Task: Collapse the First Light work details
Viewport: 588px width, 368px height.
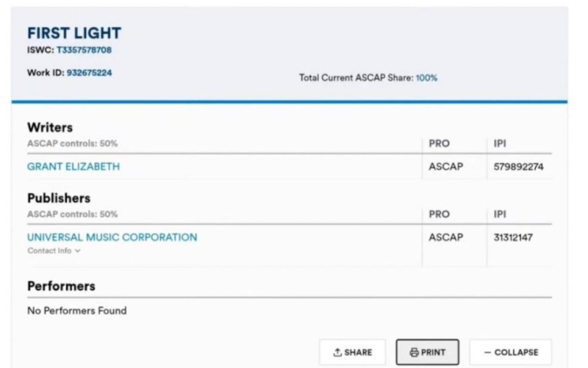Action: pyautogui.click(x=510, y=353)
